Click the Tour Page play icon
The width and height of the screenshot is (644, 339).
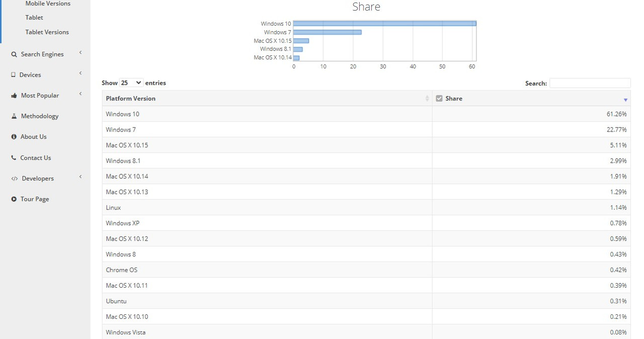[14, 199]
